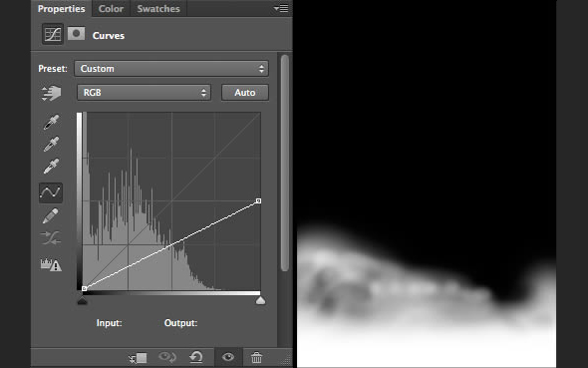Open the Swatches tab
The height and width of the screenshot is (368, 588).
[x=158, y=8]
